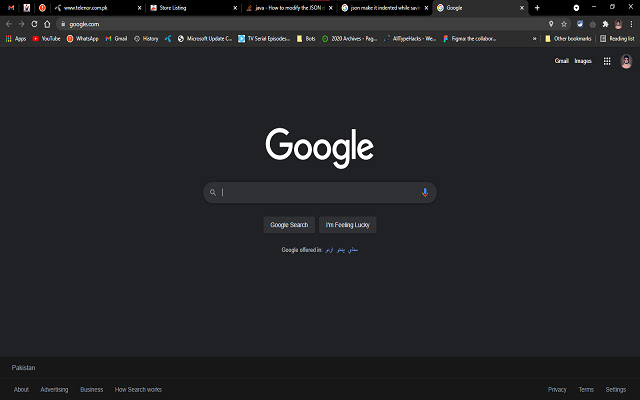The width and height of the screenshot is (640, 400).
Task: Click the I'm Feeling Lucky button
Action: (347, 224)
